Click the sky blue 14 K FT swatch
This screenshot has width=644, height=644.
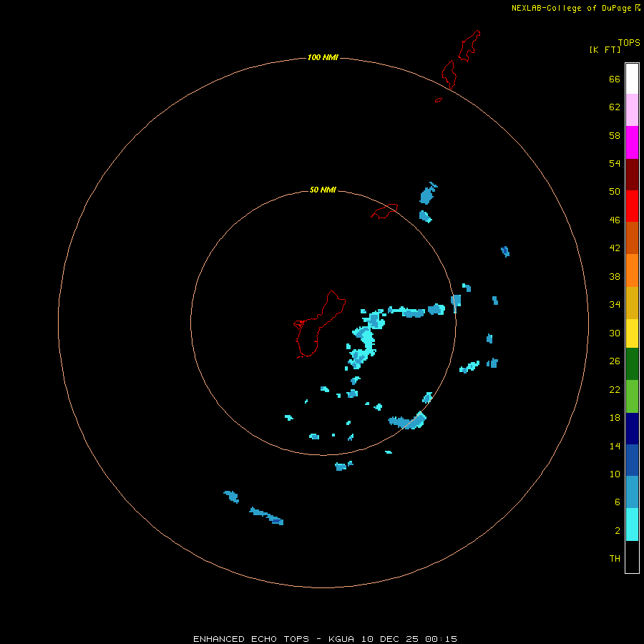pyautogui.click(x=632, y=492)
